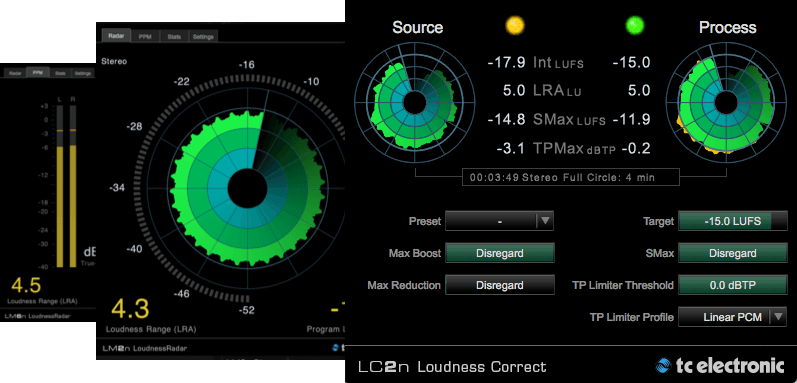Click the 4.5 Loudness Range value in LM6n
Image resolution: width=797 pixels, height=383 pixels.
click(25, 286)
